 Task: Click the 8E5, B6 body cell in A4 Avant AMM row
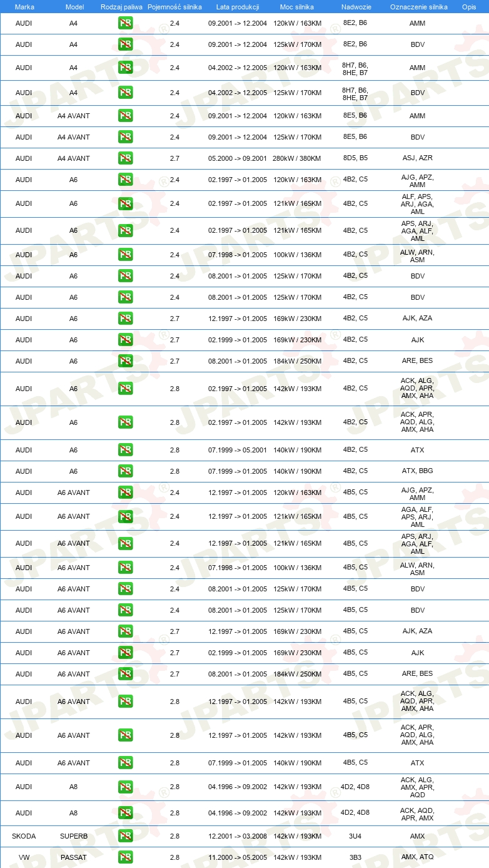pyautogui.click(x=355, y=115)
